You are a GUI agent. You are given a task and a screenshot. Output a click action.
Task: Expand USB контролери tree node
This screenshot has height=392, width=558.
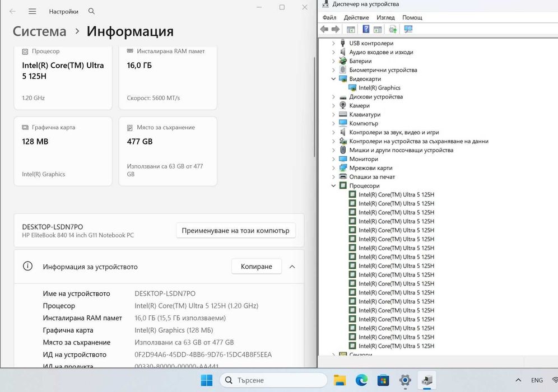click(333, 43)
